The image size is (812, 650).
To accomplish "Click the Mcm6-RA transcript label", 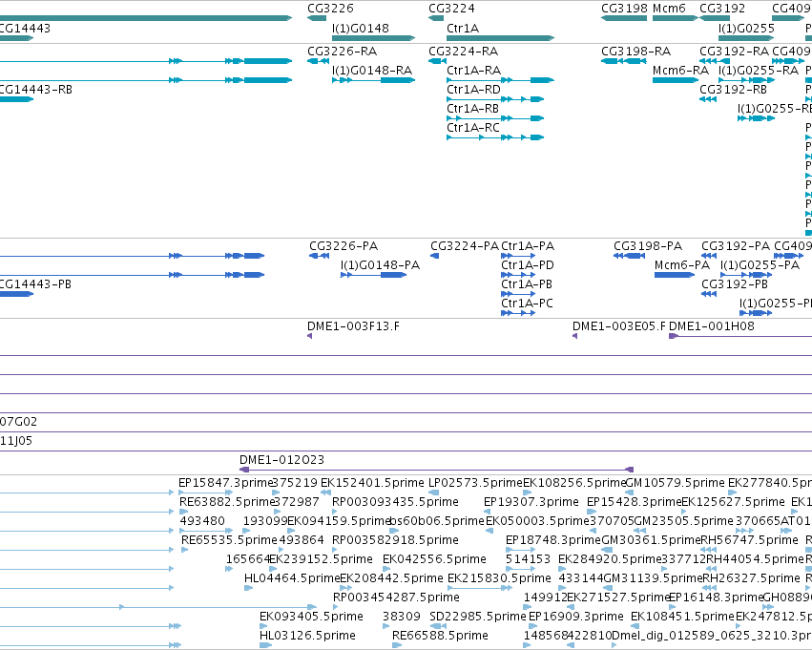I will 681,70.
